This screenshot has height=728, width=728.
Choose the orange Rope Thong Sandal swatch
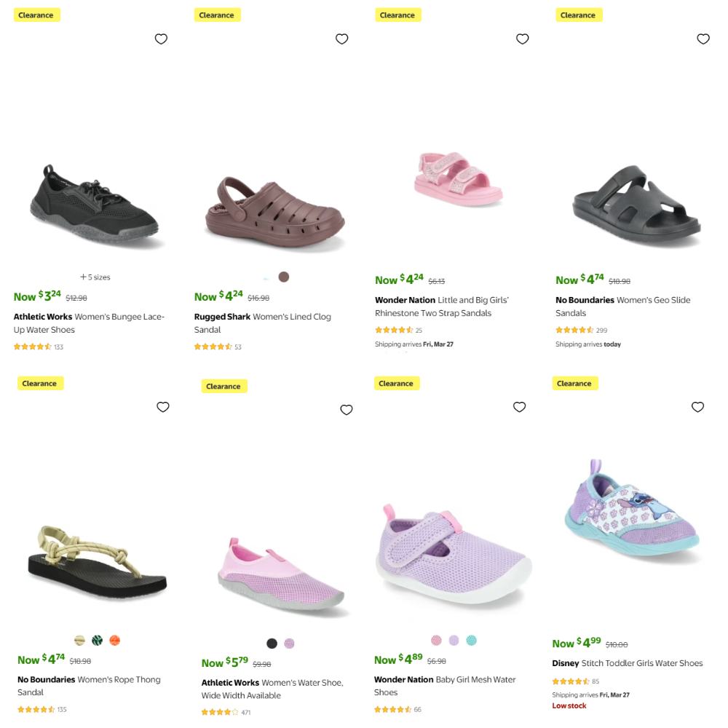click(114, 641)
